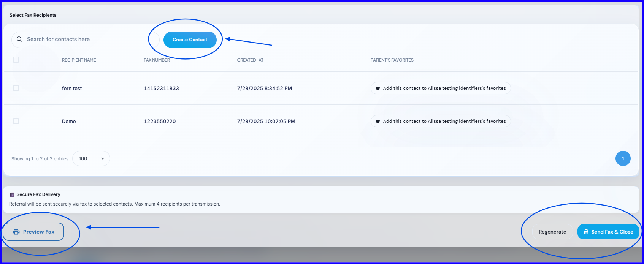Click fax icon on Send Fax & Close

pyautogui.click(x=586, y=232)
